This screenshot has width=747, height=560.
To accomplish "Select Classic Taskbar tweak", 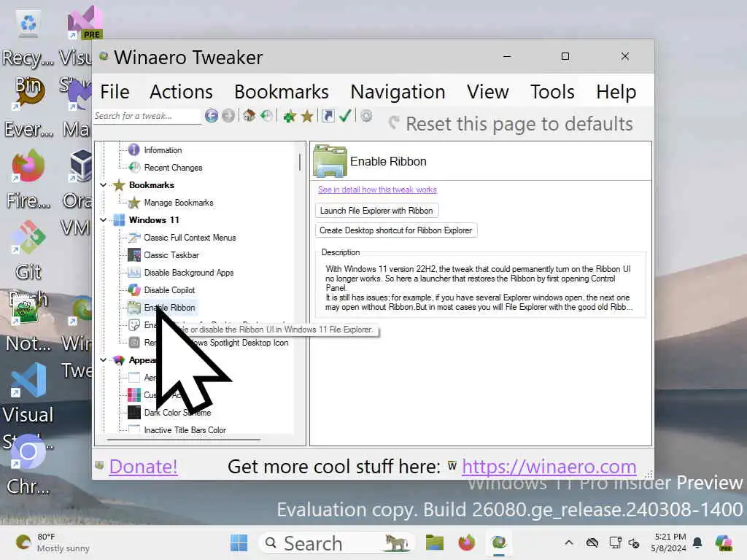I will 171,255.
